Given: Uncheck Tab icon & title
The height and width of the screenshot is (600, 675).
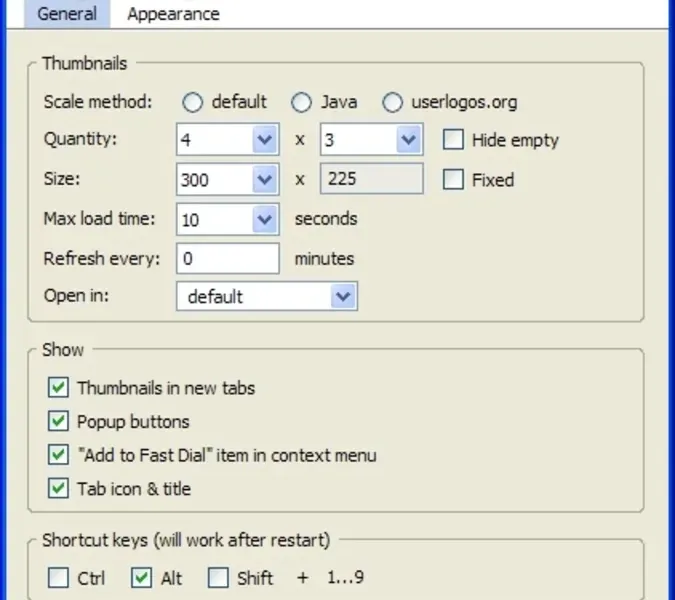Looking at the screenshot, I should tap(59, 489).
